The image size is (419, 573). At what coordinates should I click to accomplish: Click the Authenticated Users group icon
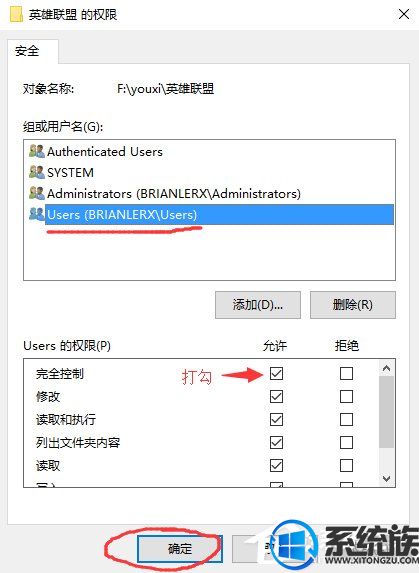(x=37, y=151)
